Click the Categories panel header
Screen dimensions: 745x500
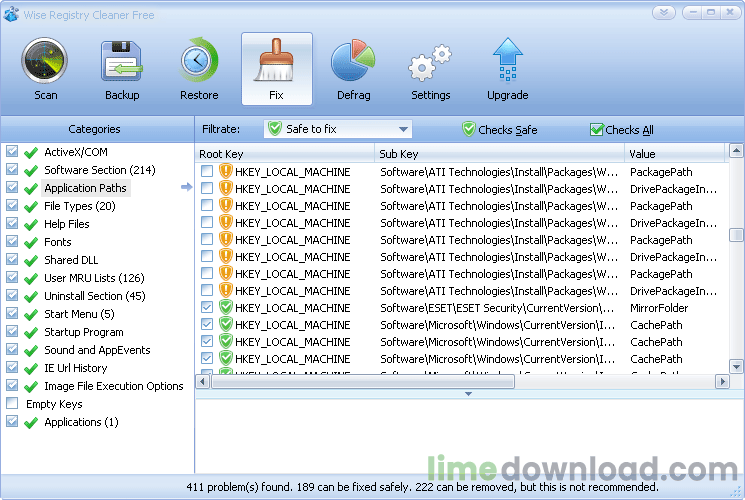(94, 129)
